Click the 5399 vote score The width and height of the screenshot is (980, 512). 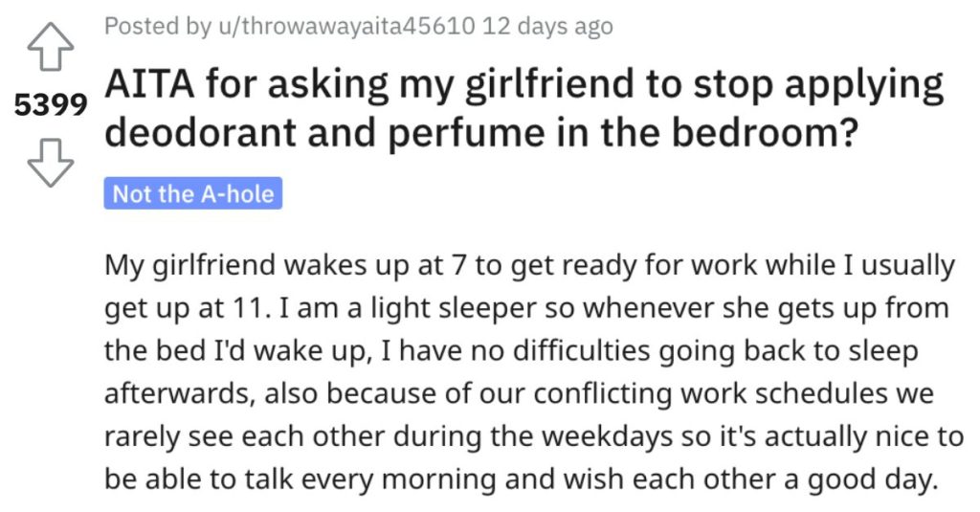point(51,105)
